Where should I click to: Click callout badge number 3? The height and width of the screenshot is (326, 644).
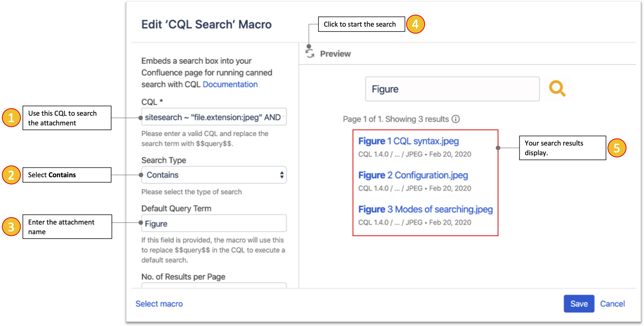pyautogui.click(x=11, y=226)
